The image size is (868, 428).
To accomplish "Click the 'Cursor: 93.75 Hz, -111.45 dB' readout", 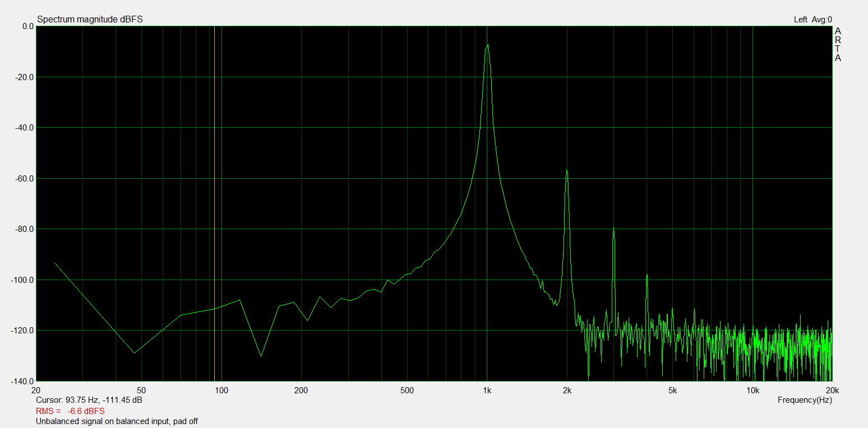I will pos(89,400).
